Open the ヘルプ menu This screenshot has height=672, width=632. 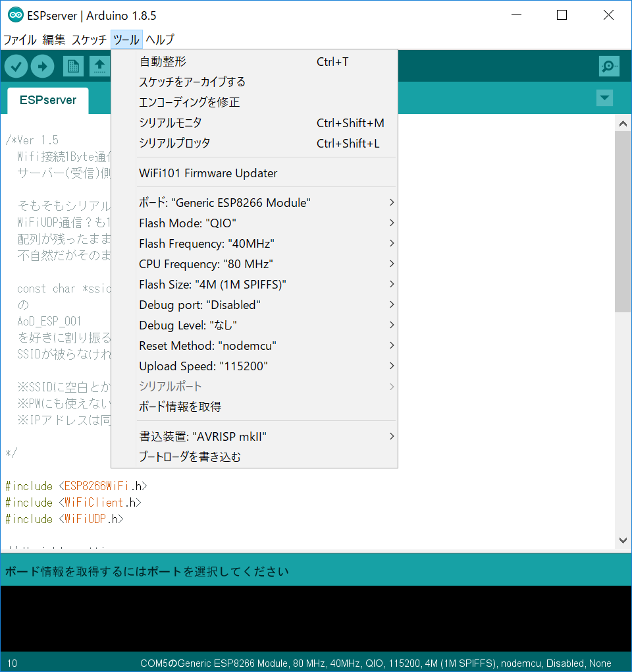160,40
